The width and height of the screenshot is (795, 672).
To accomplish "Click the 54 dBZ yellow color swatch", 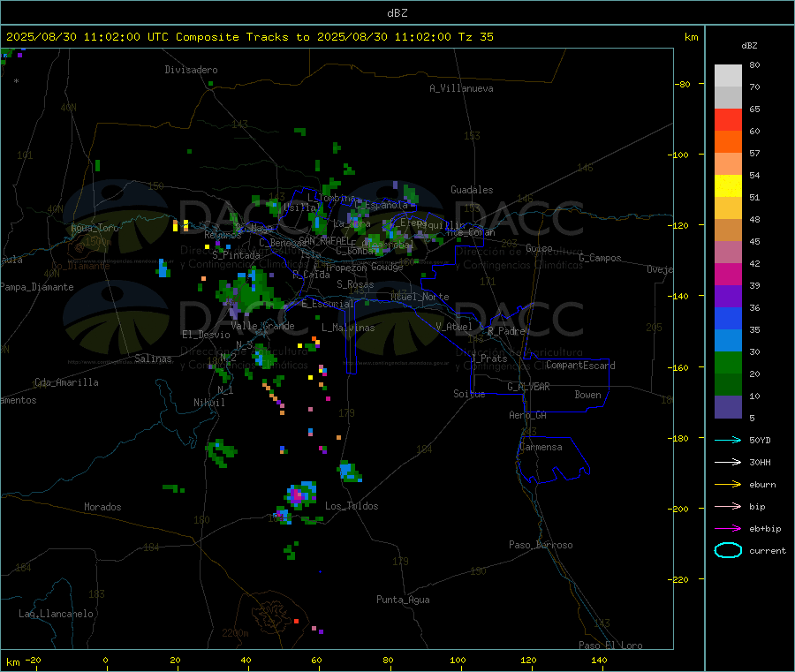I will [x=728, y=186].
